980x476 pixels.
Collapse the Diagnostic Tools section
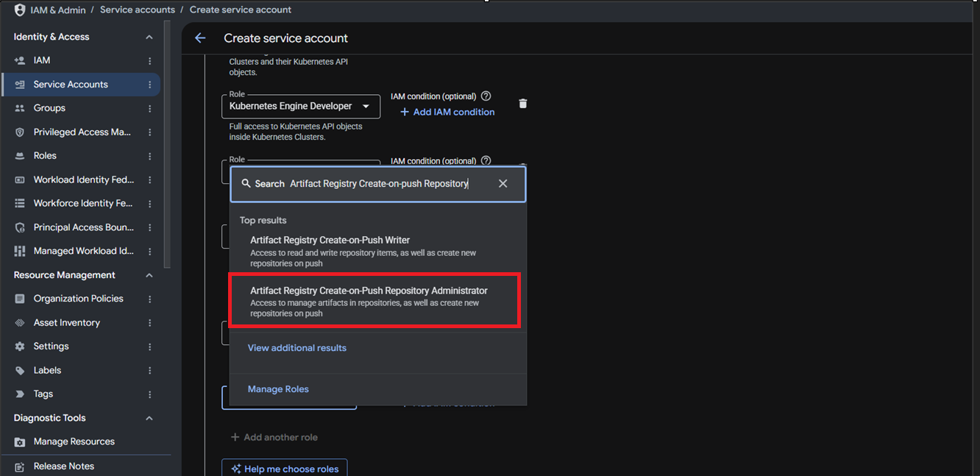coord(149,419)
